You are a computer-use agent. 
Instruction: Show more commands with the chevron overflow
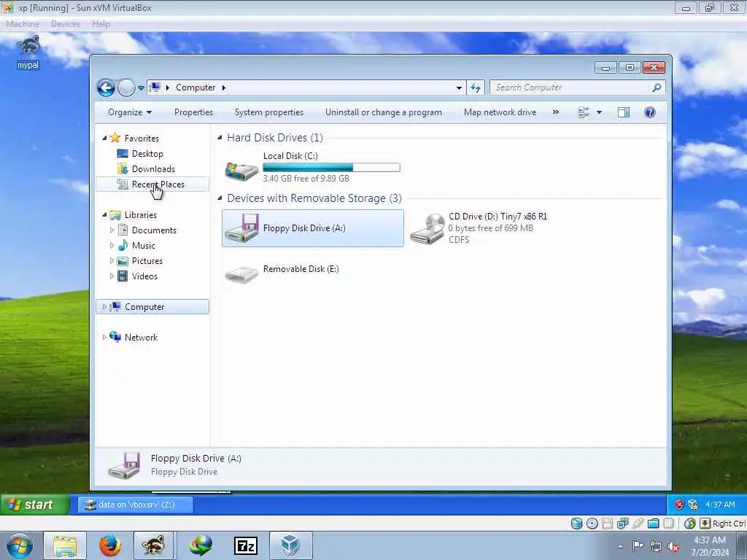click(x=555, y=112)
